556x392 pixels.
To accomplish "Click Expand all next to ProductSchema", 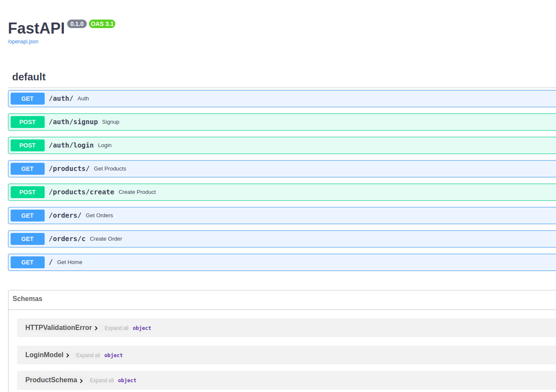I will pyautogui.click(x=102, y=381).
